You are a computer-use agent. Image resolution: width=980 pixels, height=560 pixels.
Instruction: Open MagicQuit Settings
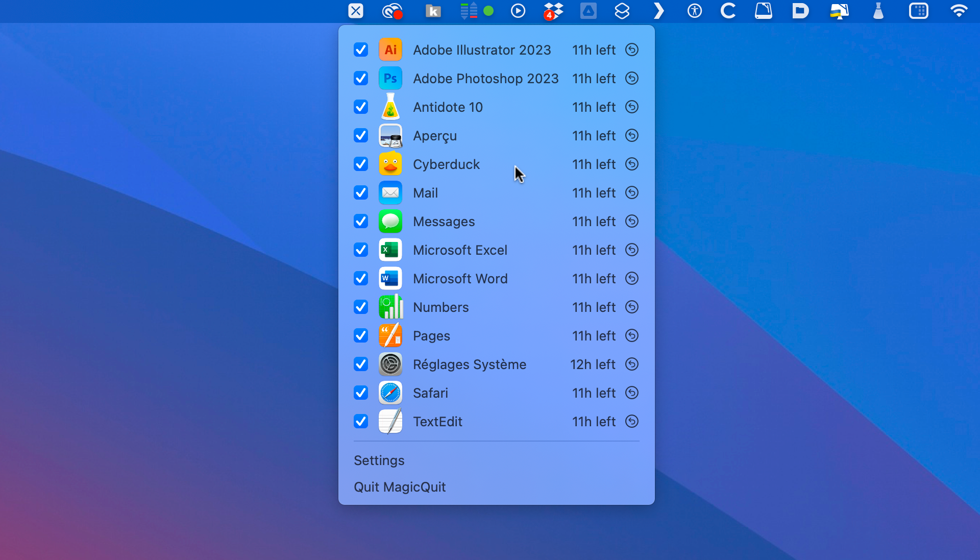[379, 460]
